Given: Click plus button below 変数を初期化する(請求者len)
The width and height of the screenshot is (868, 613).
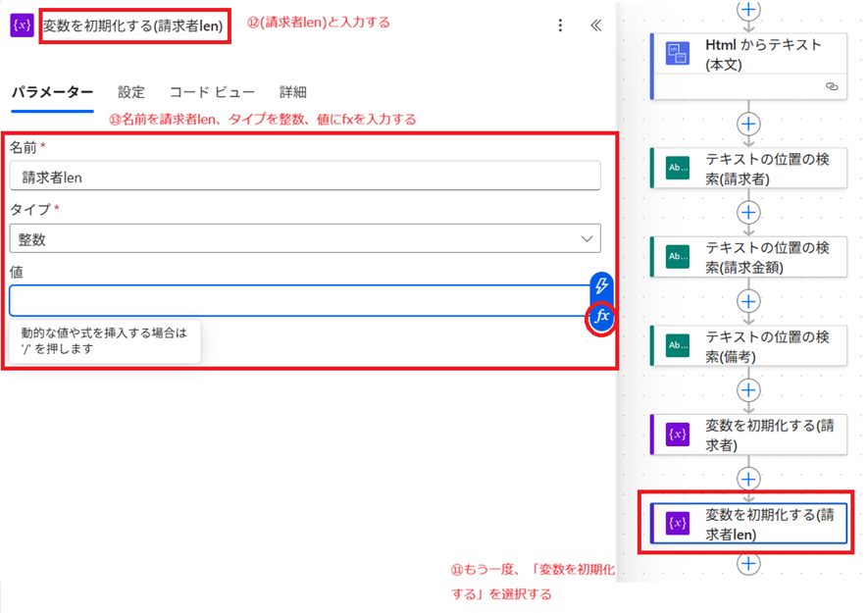Looking at the screenshot, I should (748, 564).
